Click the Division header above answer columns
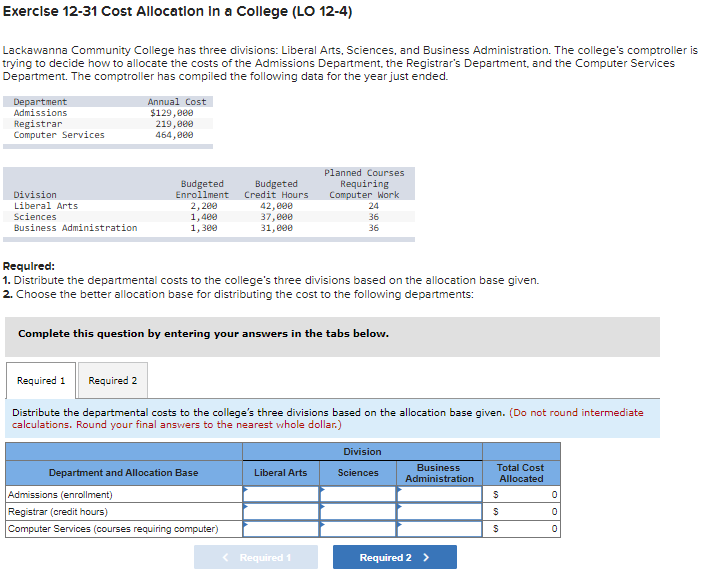 pos(362,452)
